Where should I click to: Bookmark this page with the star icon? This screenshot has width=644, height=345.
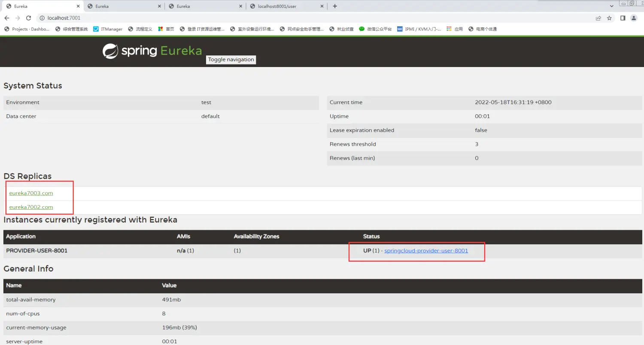609,18
